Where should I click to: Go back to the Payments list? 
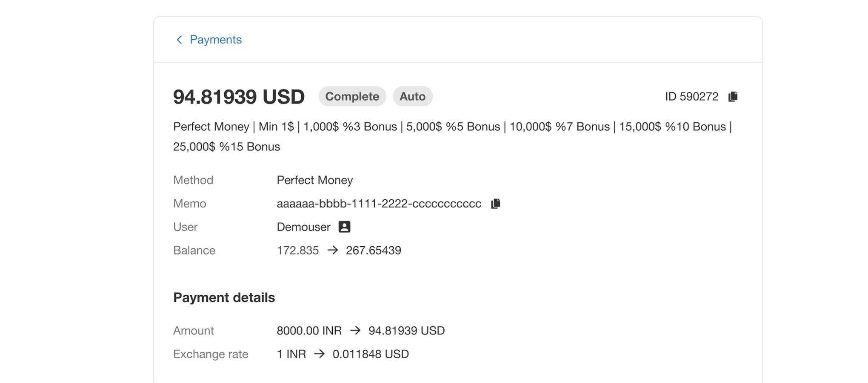215,40
